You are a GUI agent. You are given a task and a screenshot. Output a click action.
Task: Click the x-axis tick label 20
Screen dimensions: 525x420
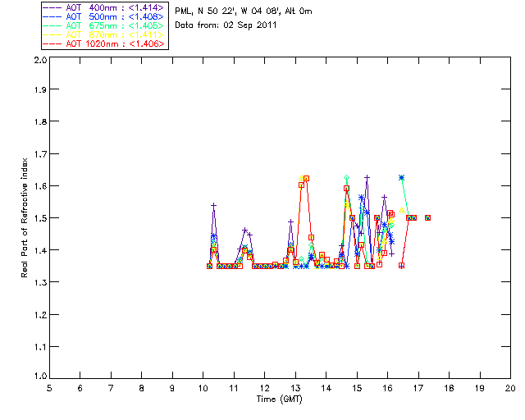pos(510,388)
